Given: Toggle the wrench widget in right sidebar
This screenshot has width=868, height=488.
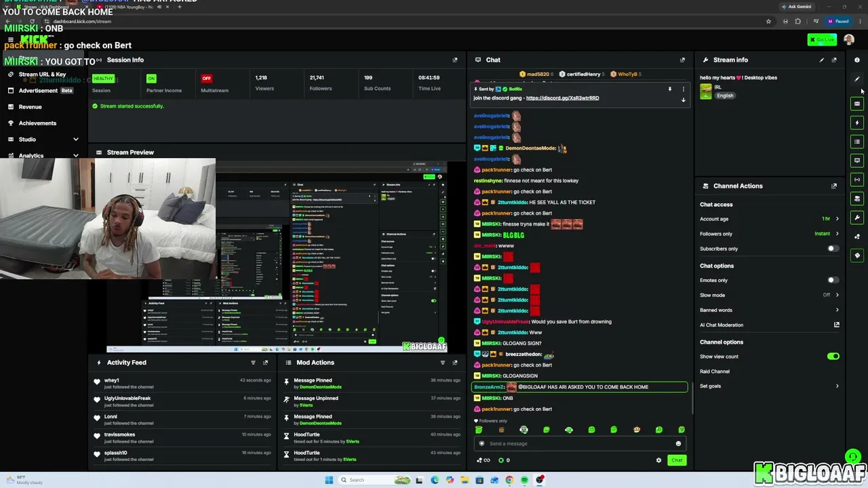Looking at the screenshot, I should [857, 218].
